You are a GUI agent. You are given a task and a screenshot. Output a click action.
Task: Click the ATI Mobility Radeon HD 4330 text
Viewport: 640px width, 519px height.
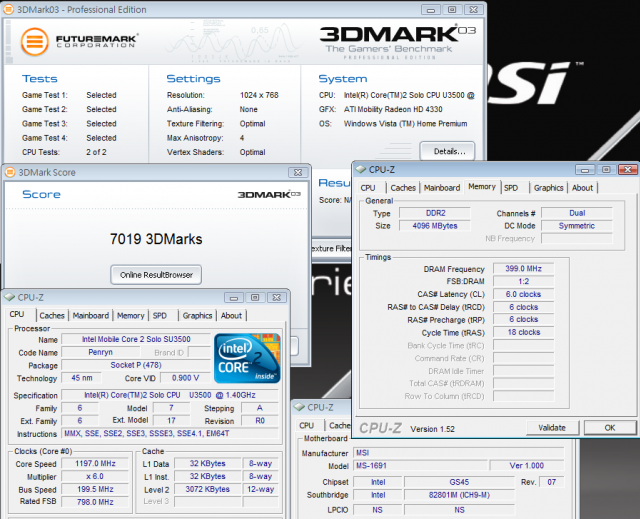(x=393, y=109)
